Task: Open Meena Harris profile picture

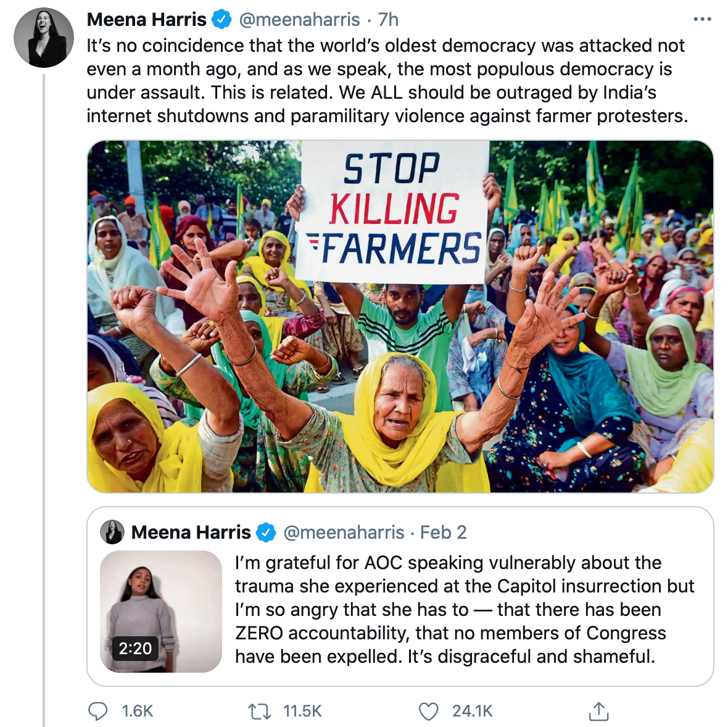Action: 44,38
